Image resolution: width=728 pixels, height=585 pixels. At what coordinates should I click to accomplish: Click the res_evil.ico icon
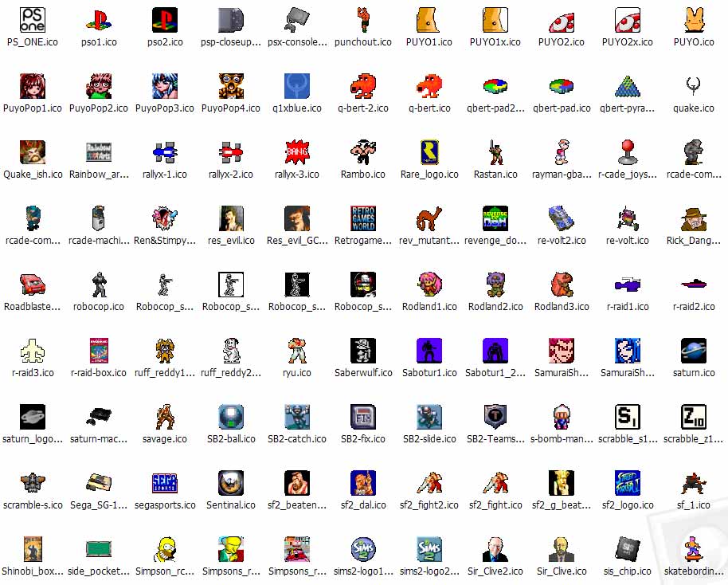(x=231, y=218)
